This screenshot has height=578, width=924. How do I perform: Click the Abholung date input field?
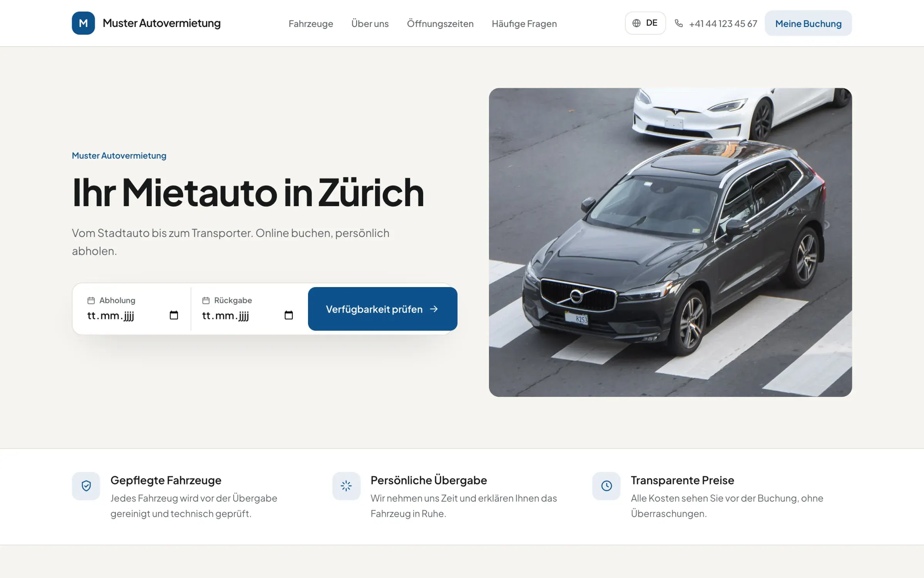coord(133,316)
